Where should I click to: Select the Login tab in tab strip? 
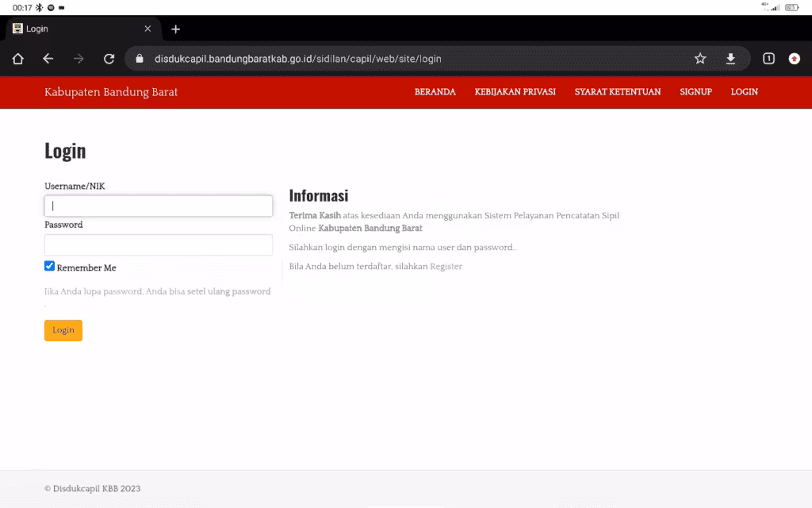(x=82, y=29)
